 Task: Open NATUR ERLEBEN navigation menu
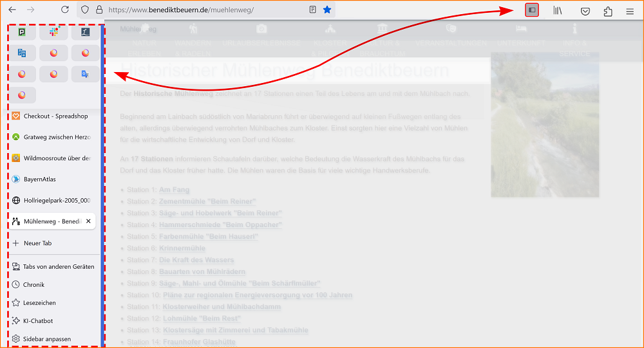pyautogui.click(x=144, y=41)
